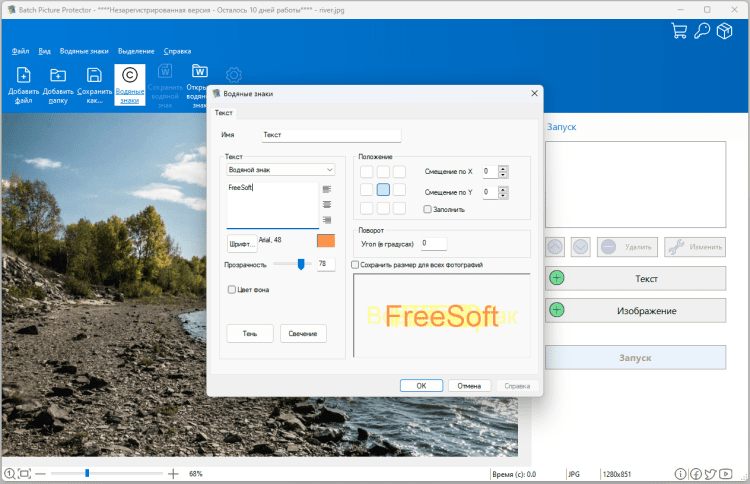Screen dimensions: 750x484
Task: Click the FreeSoft watermark text area
Action: tap(272, 205)
